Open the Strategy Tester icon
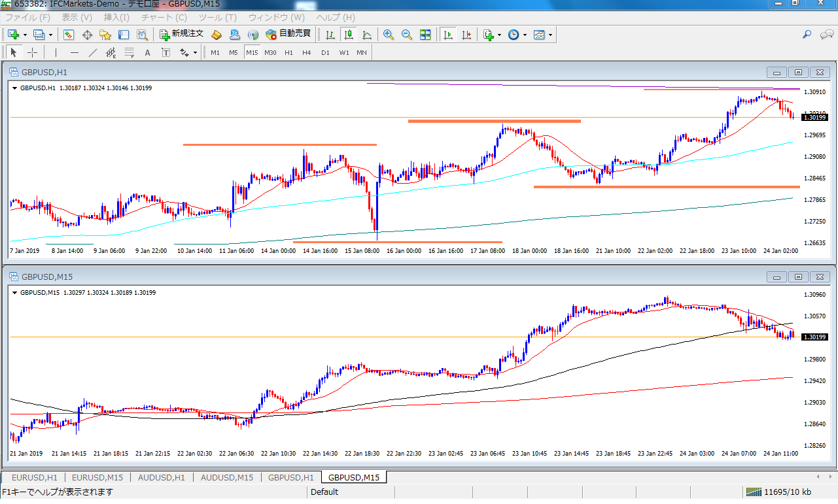Viewport: 838px width, 504px height. point(141,35)
